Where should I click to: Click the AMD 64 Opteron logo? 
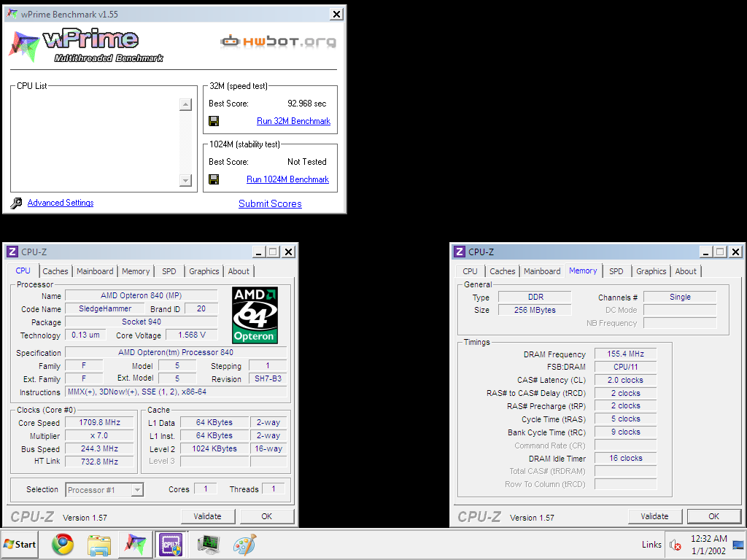(255, 315)
